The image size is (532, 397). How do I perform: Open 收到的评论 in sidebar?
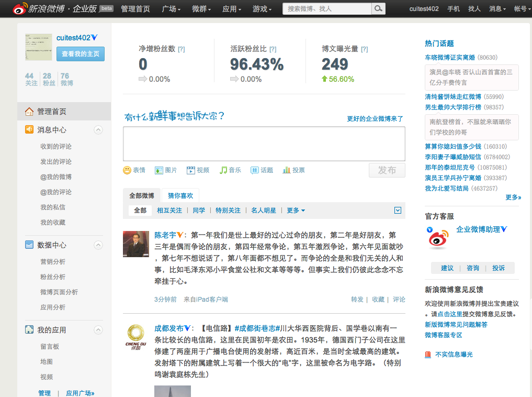56,146
